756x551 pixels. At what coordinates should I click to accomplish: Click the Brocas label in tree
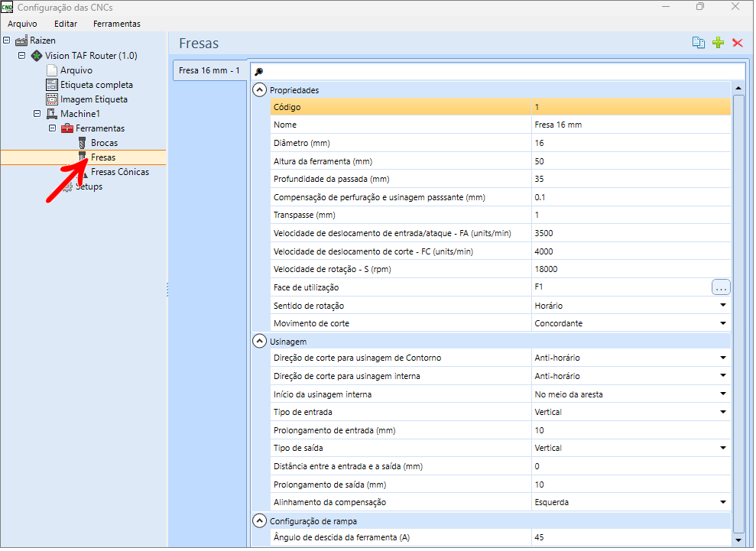pos(104,143)
